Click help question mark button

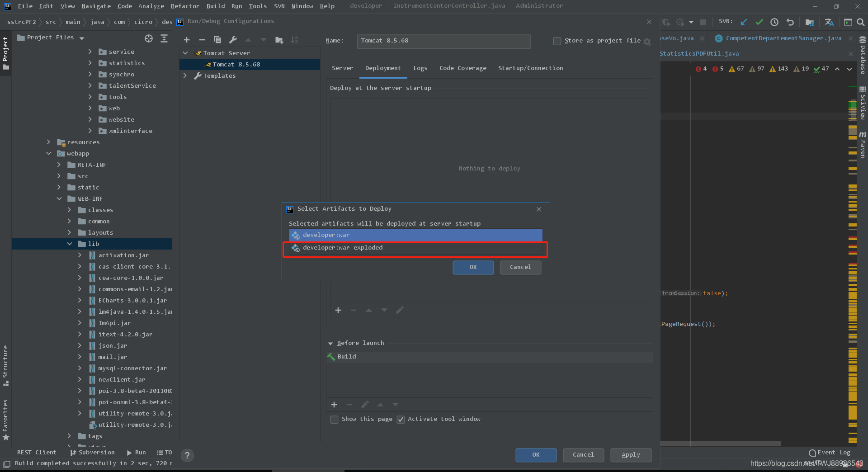point(187,455)
